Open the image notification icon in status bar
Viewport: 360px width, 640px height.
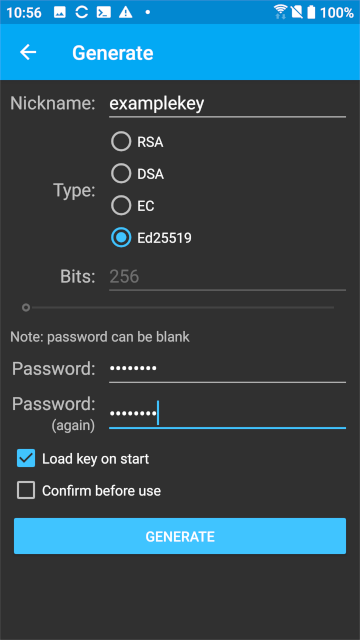[60, 12]
